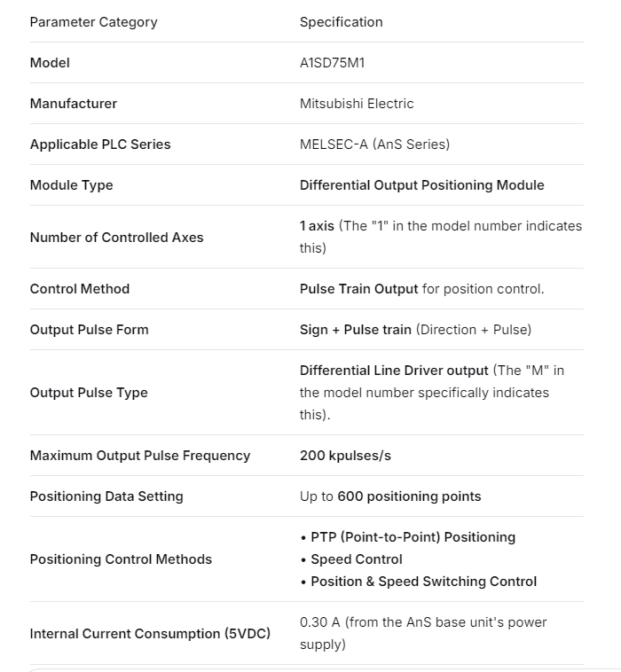Click the "Maximum Output Pulse Frequency" label
Screen dimensions: 621x672
140,456
